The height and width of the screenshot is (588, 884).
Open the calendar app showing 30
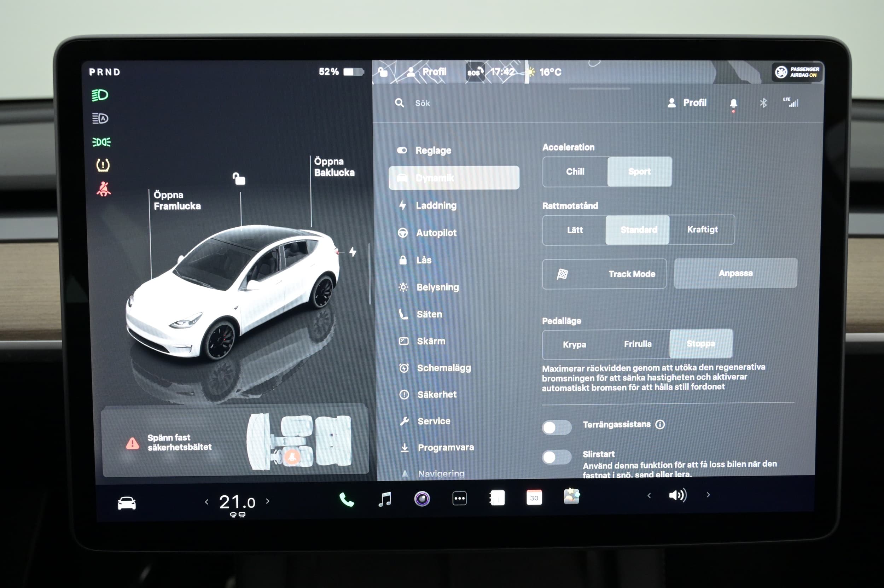pyautogui.click(x=534, y=497)
